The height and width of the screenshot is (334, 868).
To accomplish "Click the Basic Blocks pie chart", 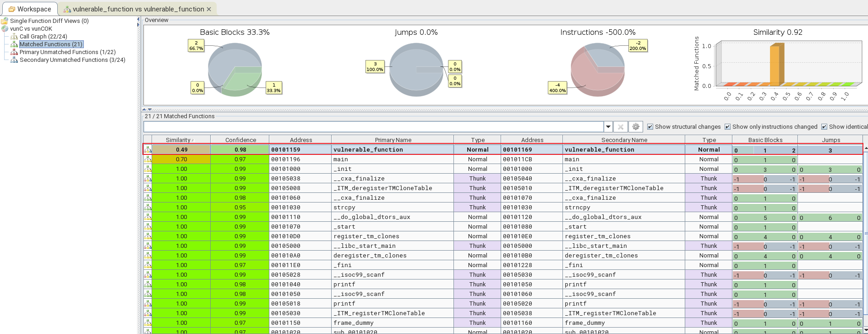I will [x=235, y=70].
